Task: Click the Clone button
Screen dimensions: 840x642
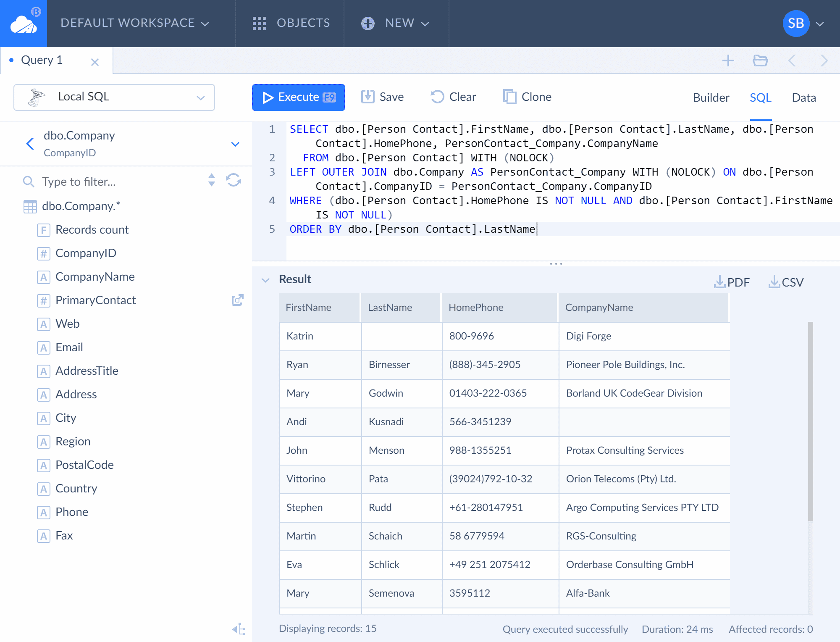Action: pos(528,97)
